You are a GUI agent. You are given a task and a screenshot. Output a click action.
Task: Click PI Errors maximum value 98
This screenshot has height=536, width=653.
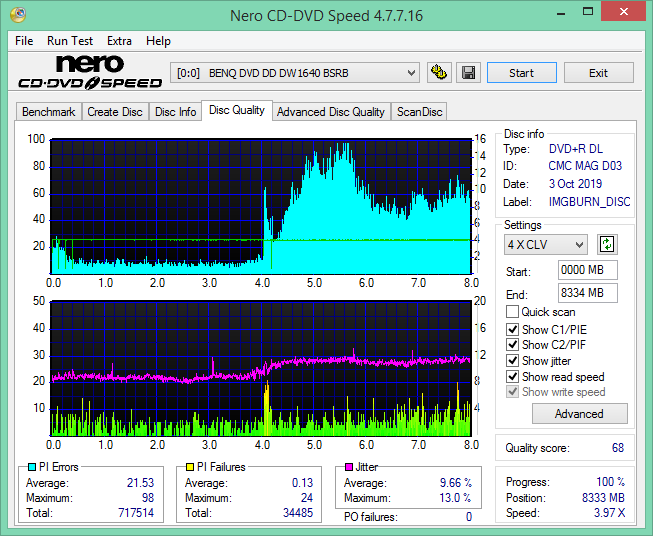[148, 498]
